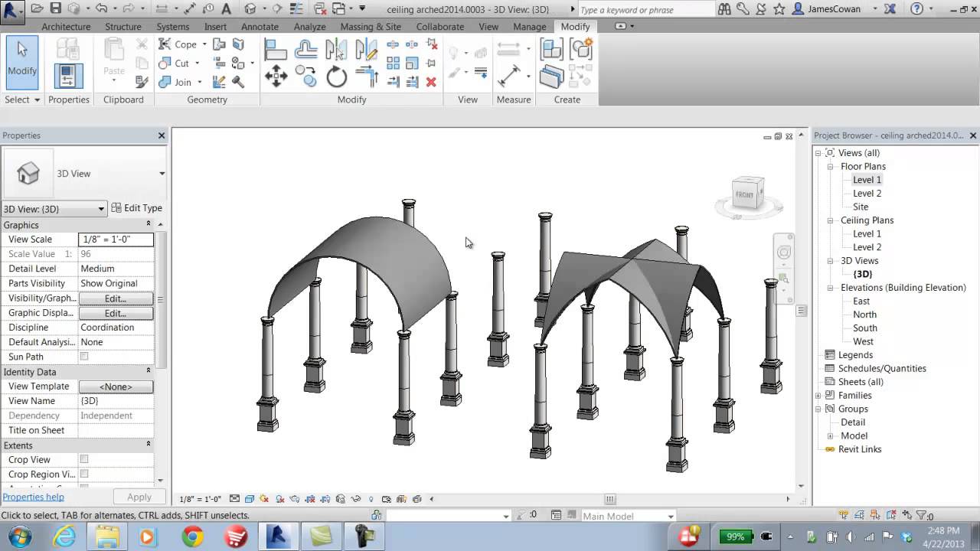980x551 pixels.
Task: Open the 3D View type selector dropdown
Action: pyautogui.click(x=162, y=174)
